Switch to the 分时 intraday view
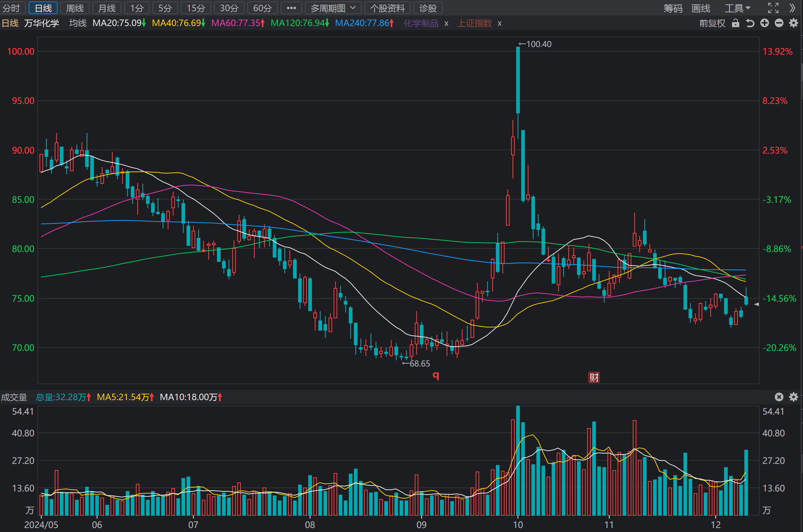The image size is (803, 532). coord(12,8)
